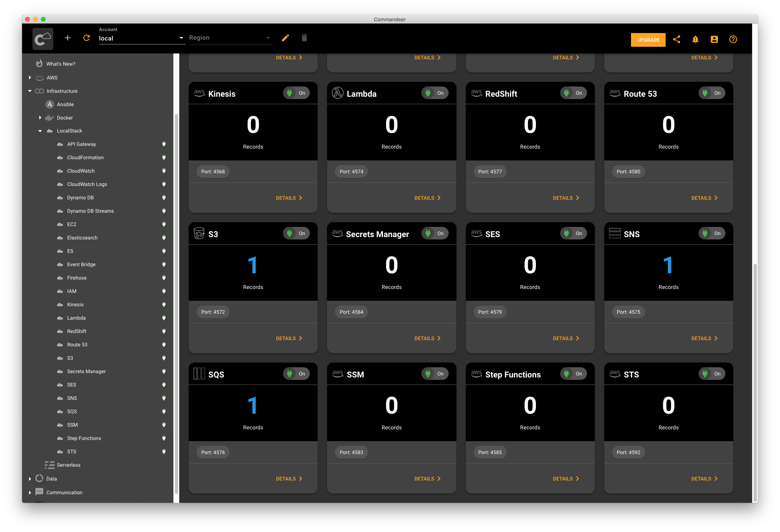Toggle the S3 On switch
Image resolution: width=780 pixels, height=532 pixels.
pos(296,234)
